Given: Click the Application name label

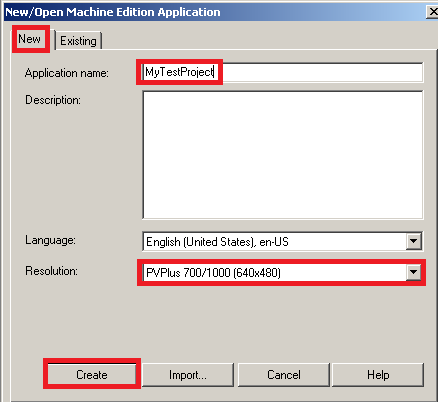Looking at the screenshot, I should coord(67,73).
